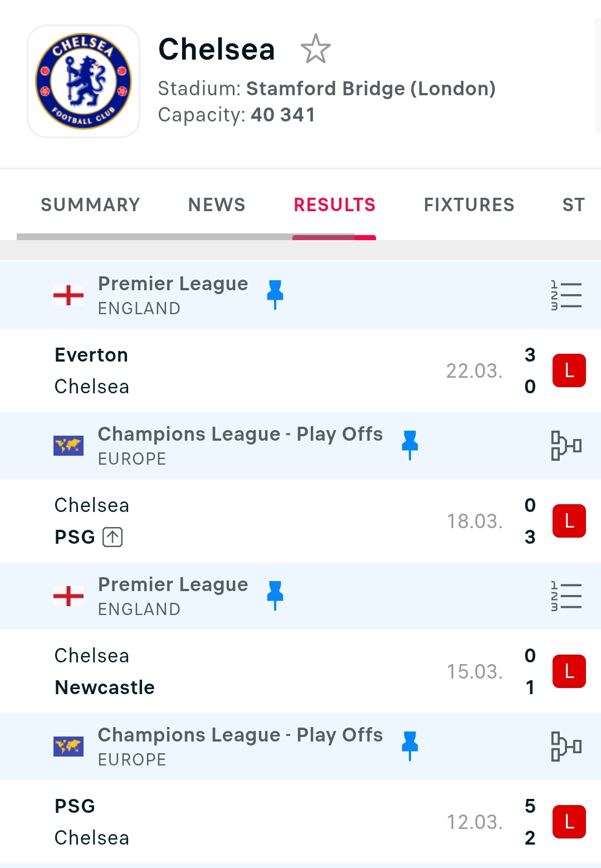The width and height of the screenshot is (601, 868).
Task: Click PSG advancing arrow icon
Action: [x=113, y=537]
